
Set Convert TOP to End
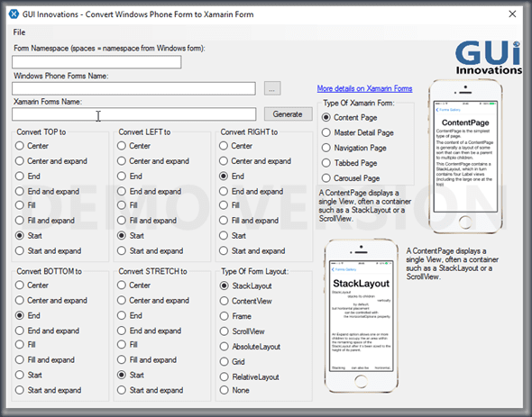(27, 177)
